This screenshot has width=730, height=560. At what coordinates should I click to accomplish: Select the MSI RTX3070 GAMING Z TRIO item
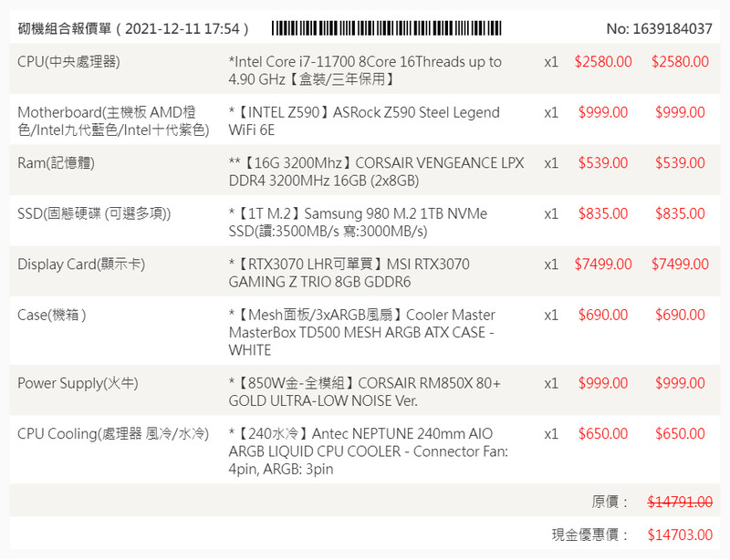pos(349,273)
